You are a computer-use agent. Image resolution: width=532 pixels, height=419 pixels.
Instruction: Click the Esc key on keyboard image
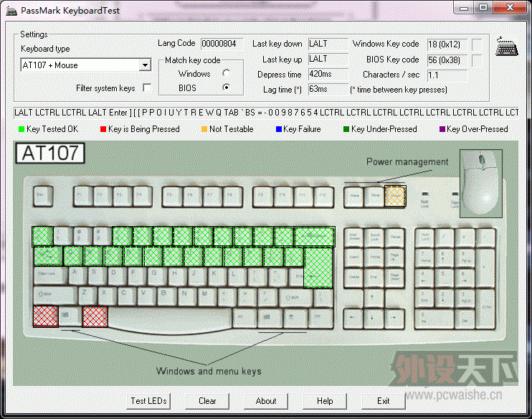click(44, 196)
